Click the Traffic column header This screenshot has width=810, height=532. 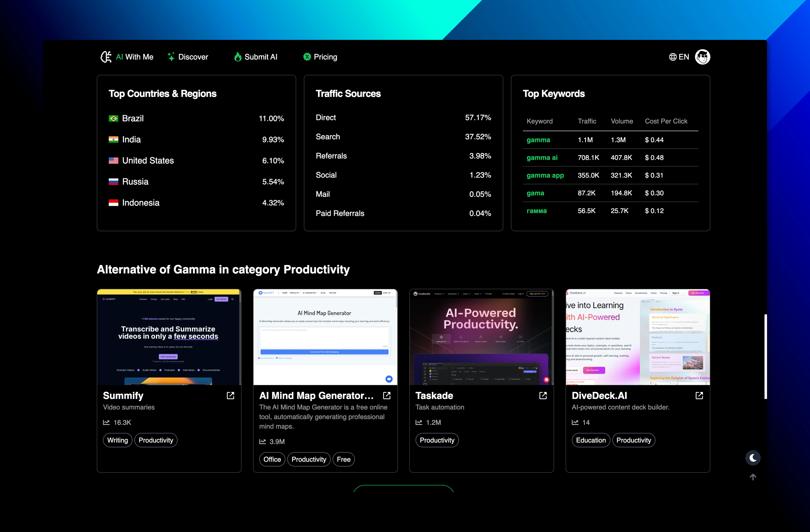point(587,121)
